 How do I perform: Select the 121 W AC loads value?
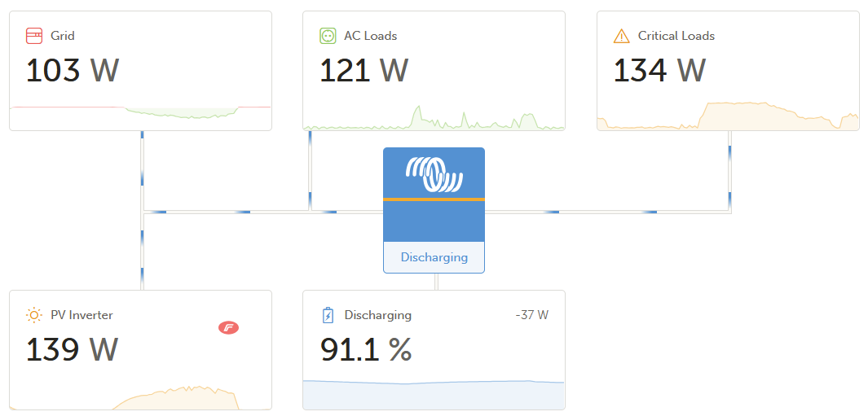(x=364, y=70)
